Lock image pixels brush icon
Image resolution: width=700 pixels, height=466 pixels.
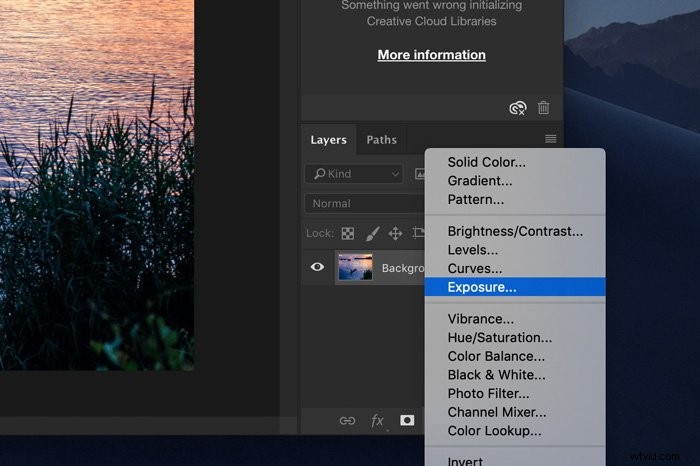coord(372,233)
